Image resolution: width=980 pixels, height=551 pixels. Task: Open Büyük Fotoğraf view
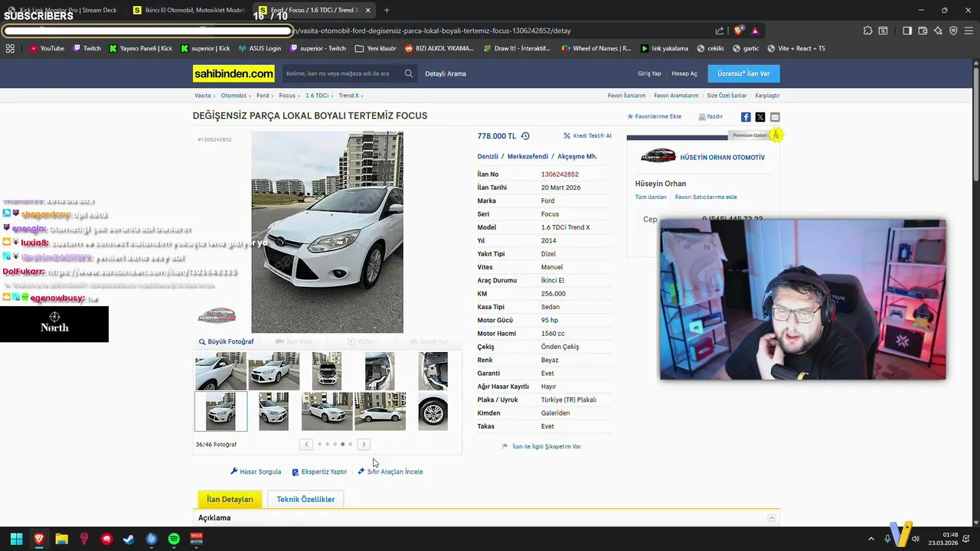click(x=226, y=341)
